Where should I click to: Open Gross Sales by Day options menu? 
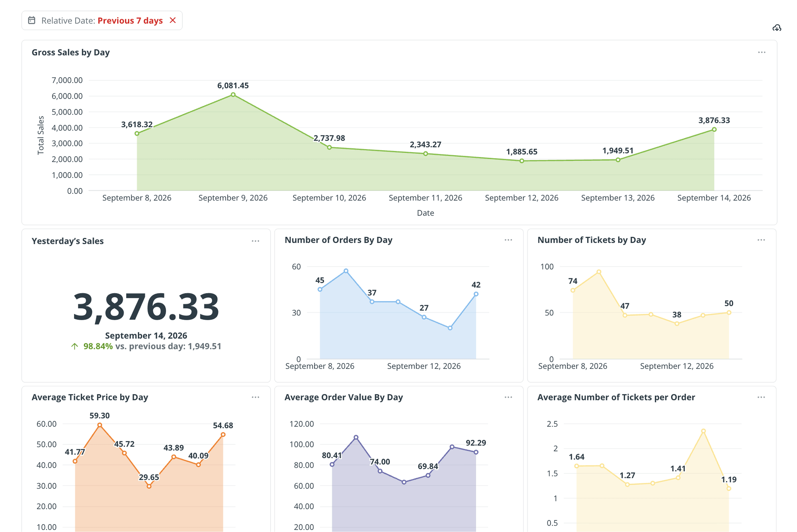tap(761, 52)
